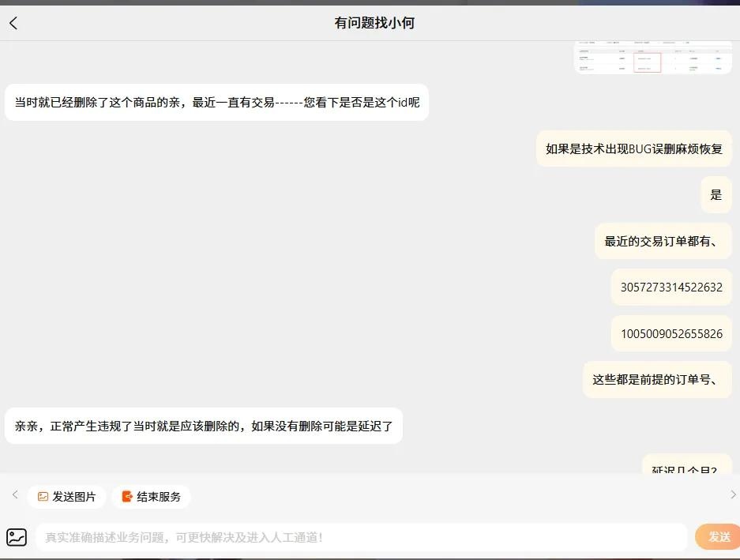
Task: Open the image picker icon beside input
Action: pos(17,537)
